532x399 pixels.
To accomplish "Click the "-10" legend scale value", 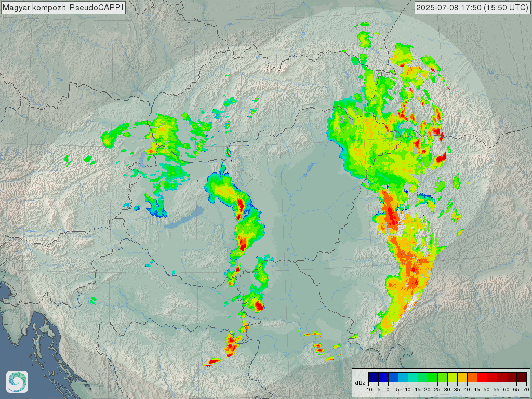I will click(368, 390).
